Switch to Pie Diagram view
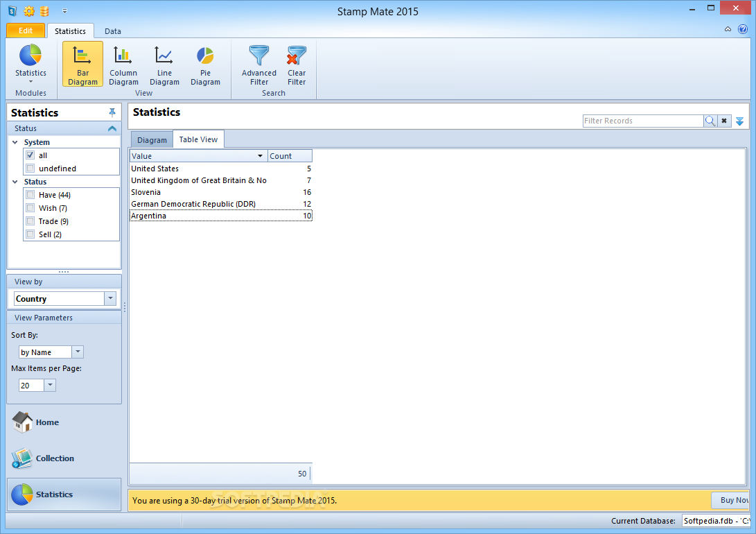This screenshot has width=756, height=534. point(205,64)
